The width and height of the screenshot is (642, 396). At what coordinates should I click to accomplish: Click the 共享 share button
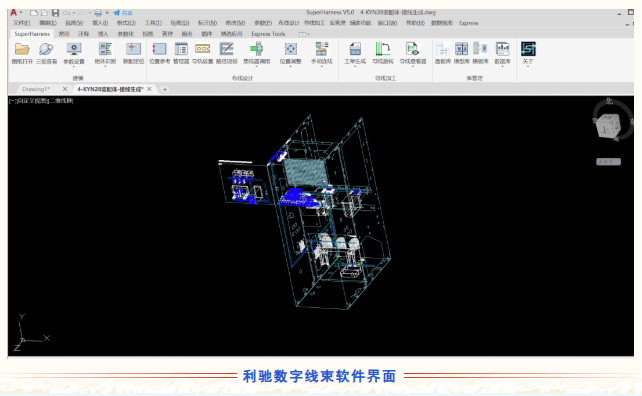pos(123,13)
